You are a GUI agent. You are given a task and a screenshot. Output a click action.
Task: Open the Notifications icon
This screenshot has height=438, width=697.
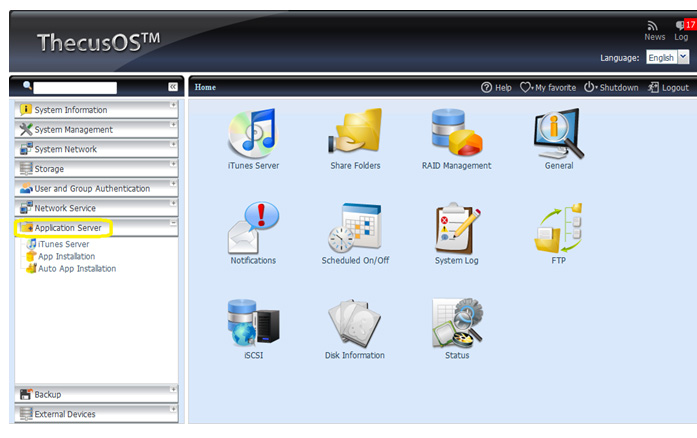(253, 227)
